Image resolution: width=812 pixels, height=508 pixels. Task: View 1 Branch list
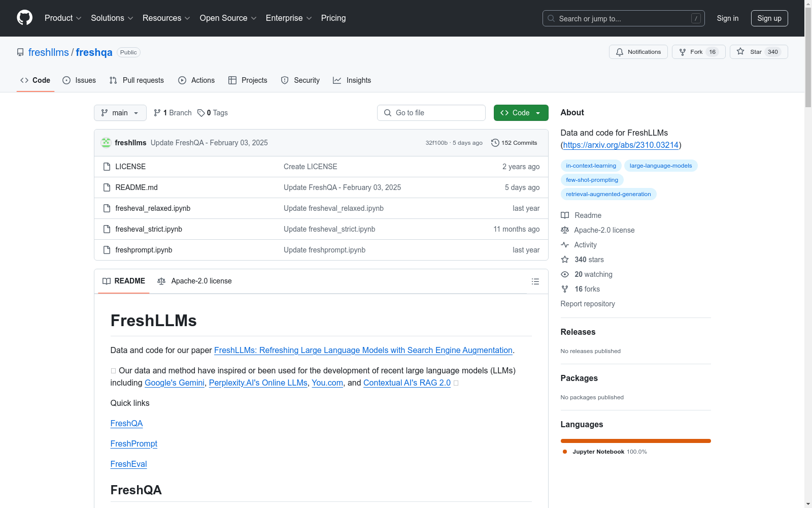(x=173, y=113)
